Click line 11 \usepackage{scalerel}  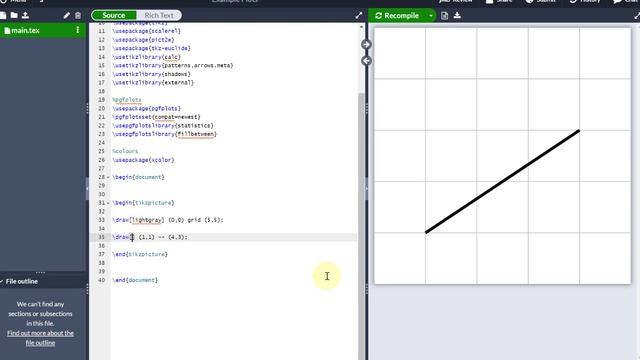[x=147, y=31]
